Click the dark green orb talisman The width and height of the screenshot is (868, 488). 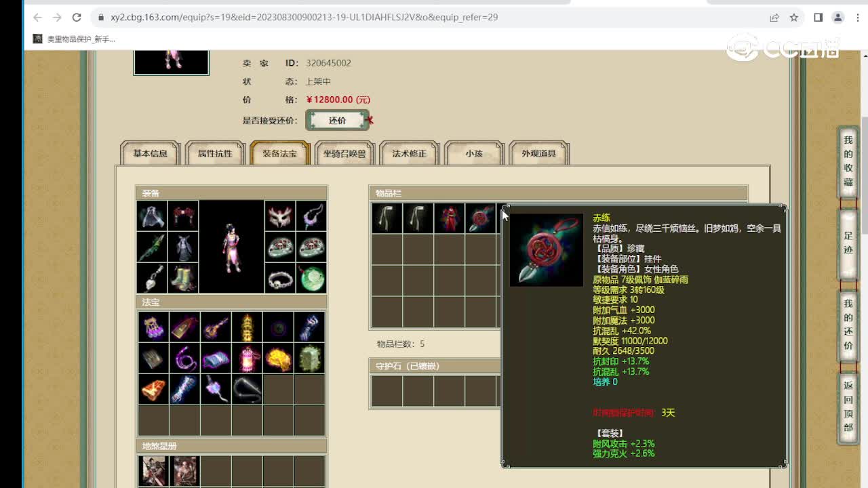(x=278, y=327)
